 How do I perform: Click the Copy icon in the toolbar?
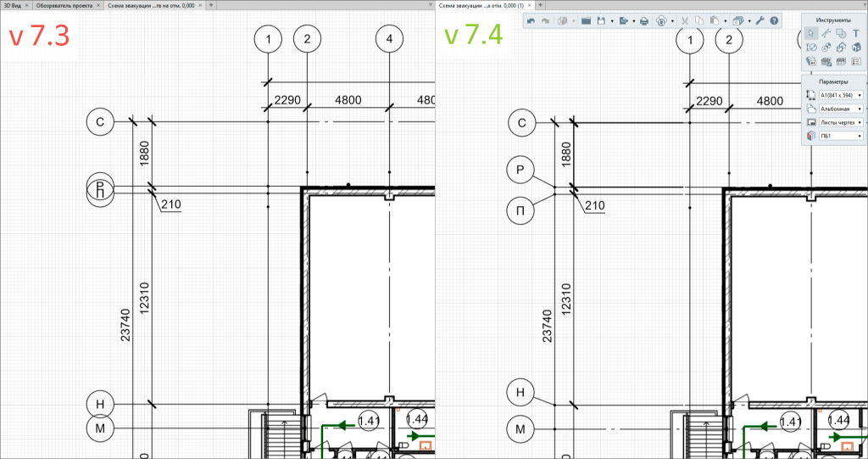(699, 20)
